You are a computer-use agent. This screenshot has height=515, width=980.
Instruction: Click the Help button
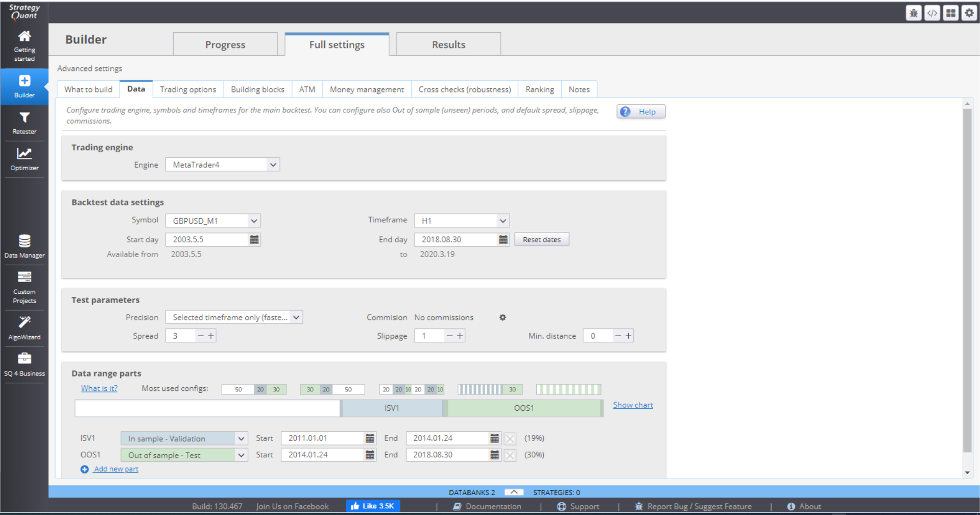641,112
